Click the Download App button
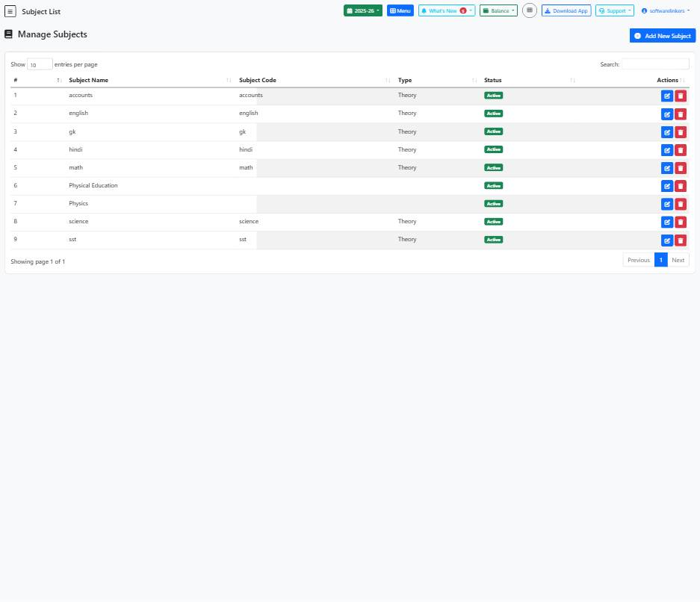 point(566,10)
